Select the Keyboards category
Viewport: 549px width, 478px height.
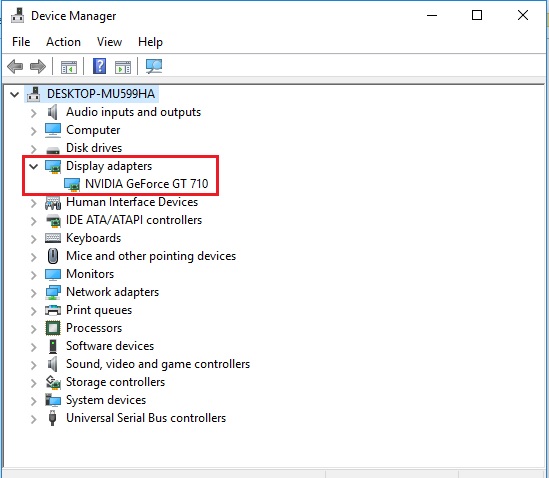[x=93, y=238]
